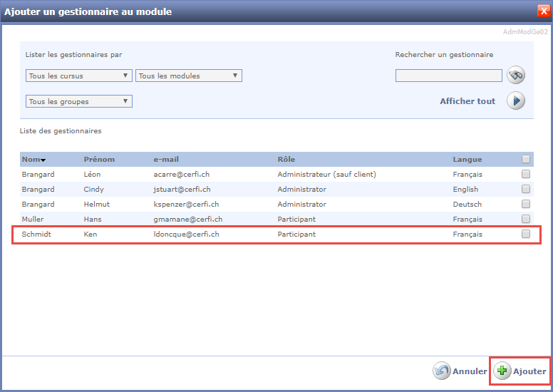The height and width of the screenshot is (392, 553).
Task: Open the Tous les cursus dropdown
Action: pyautogui.click(x=78, y=76)
